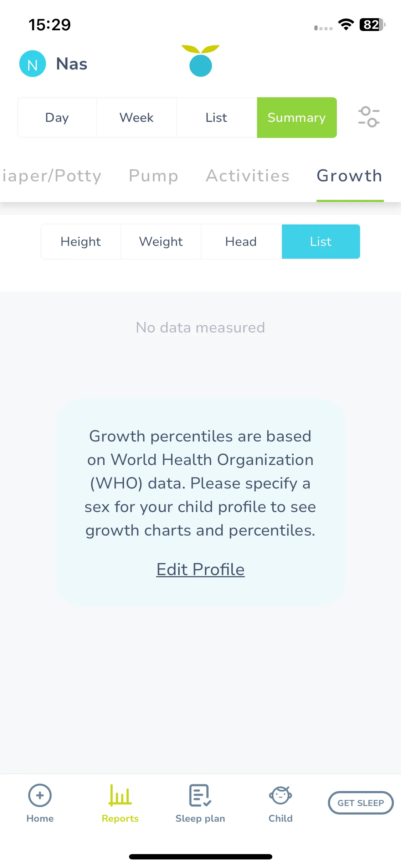Switch to Week view
Image resolution: width=401 pixels, height=868 pixels.
click(137, 118)
